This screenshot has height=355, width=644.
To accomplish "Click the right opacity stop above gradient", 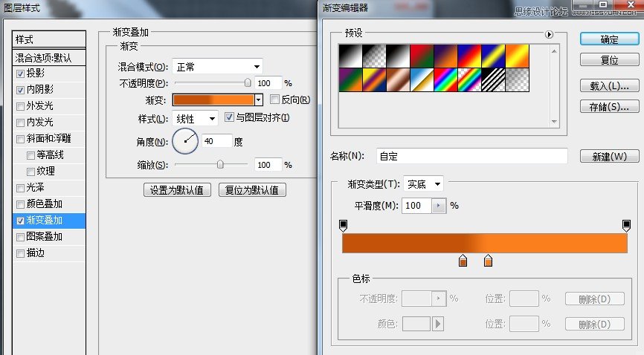I will pyautogui.click(x=627, y=224).
